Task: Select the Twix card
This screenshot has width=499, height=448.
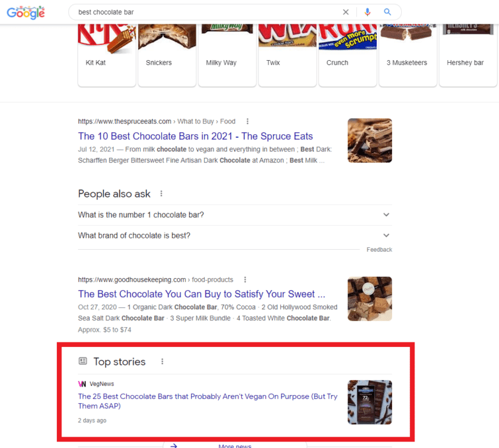Action: point(287,55)
